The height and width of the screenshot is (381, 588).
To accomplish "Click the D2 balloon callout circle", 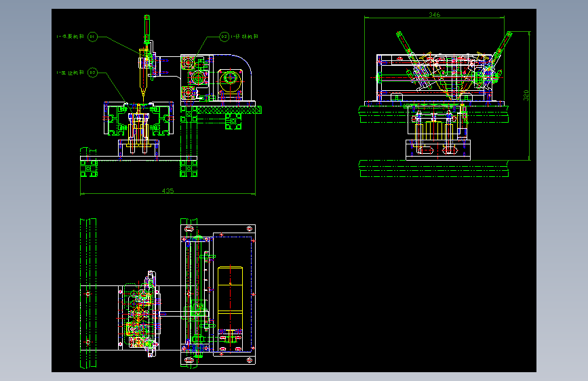I will (x=224, y=37).
